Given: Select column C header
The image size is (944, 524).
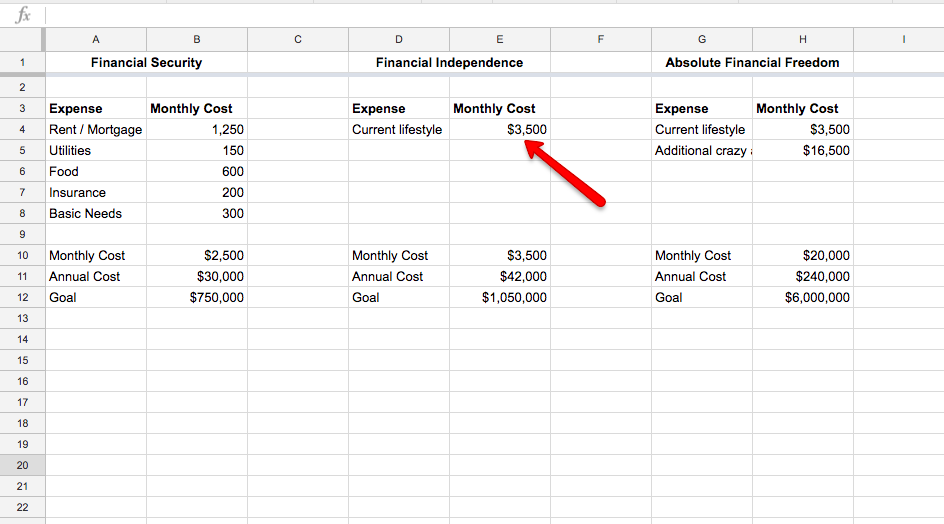Looking at the screenshot, I should tap(298, 39).
